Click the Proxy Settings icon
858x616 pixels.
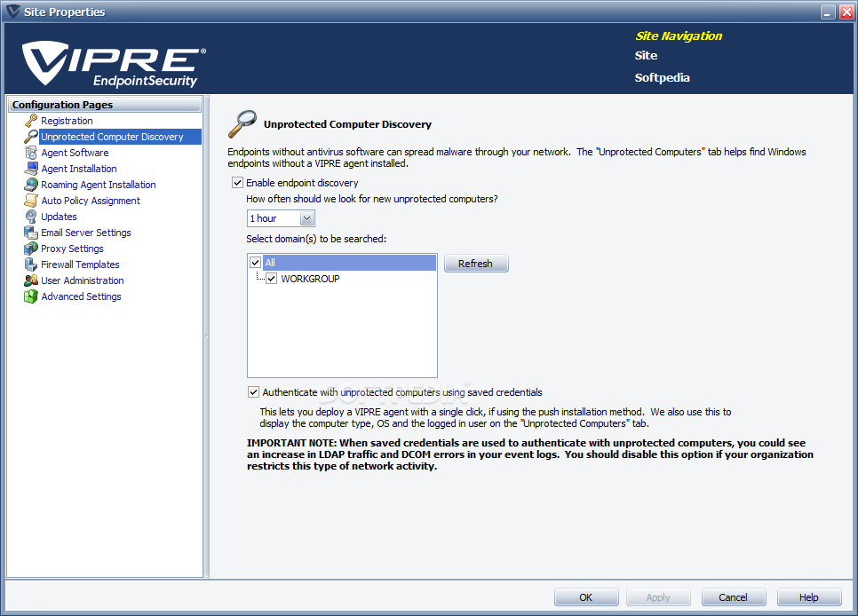click(31, 249)
